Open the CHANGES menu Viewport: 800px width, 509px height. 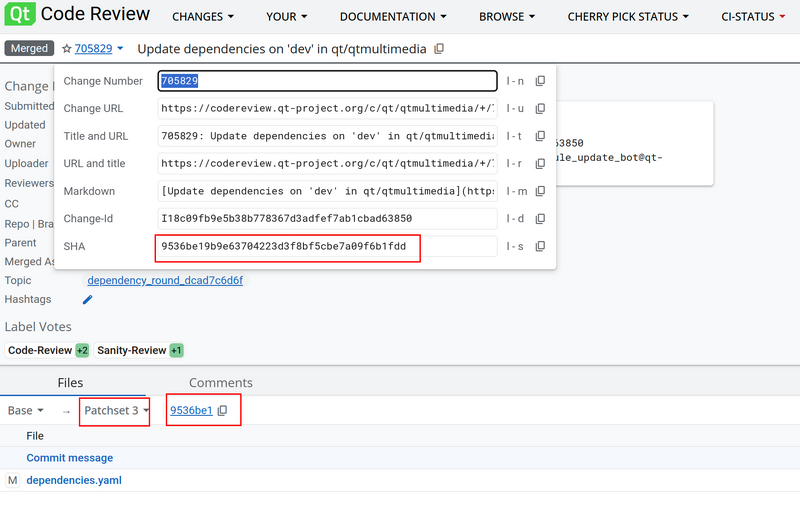pyautogui.click(x=203, y=17)
